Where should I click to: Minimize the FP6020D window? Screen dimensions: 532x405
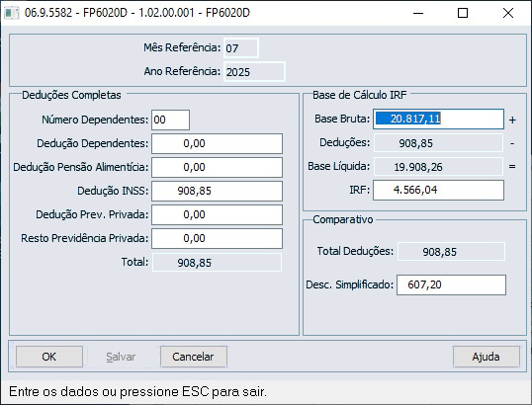pos(418,13)
